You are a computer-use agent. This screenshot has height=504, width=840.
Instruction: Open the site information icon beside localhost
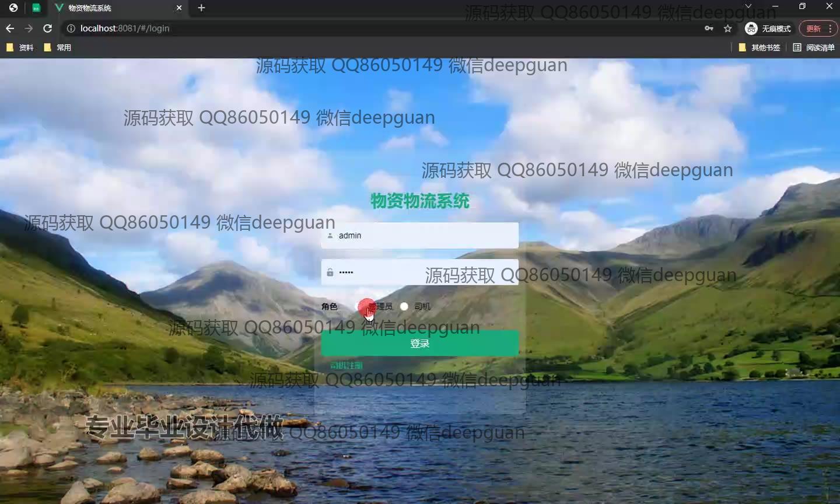(x=71, y=28)
